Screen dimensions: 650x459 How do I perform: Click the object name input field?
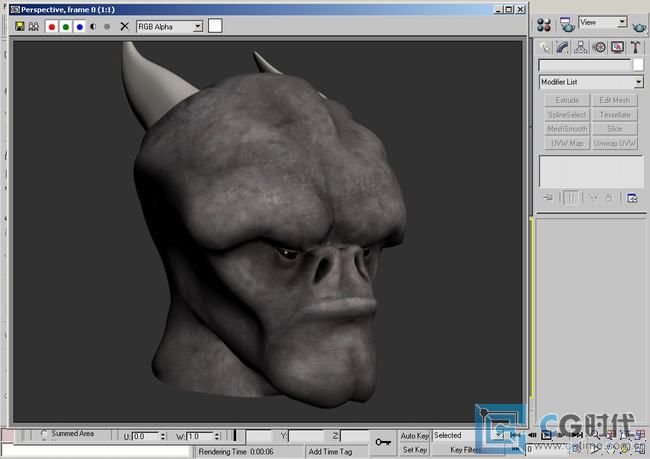[x=585, y=65]
